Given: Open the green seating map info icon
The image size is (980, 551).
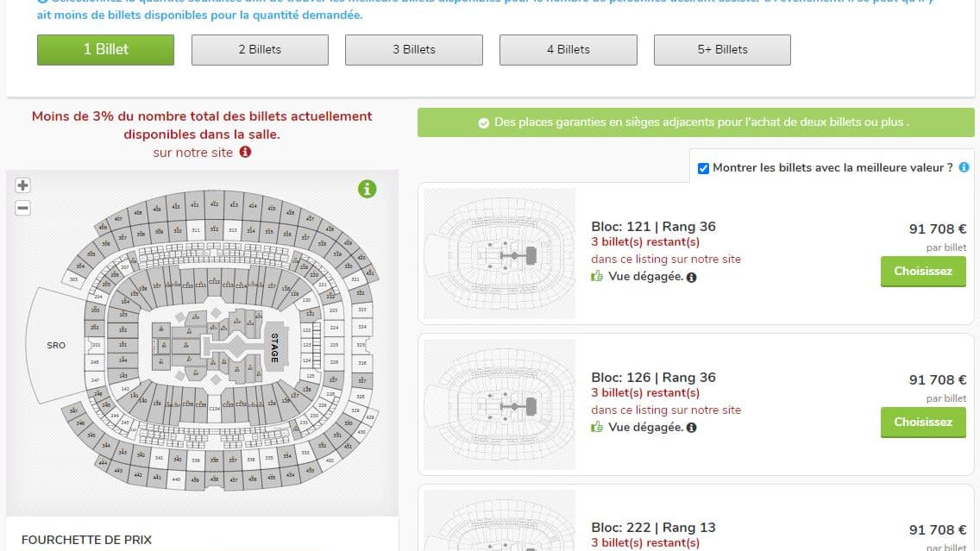Looking at the screenshot, I should click(x=367, y=189).
